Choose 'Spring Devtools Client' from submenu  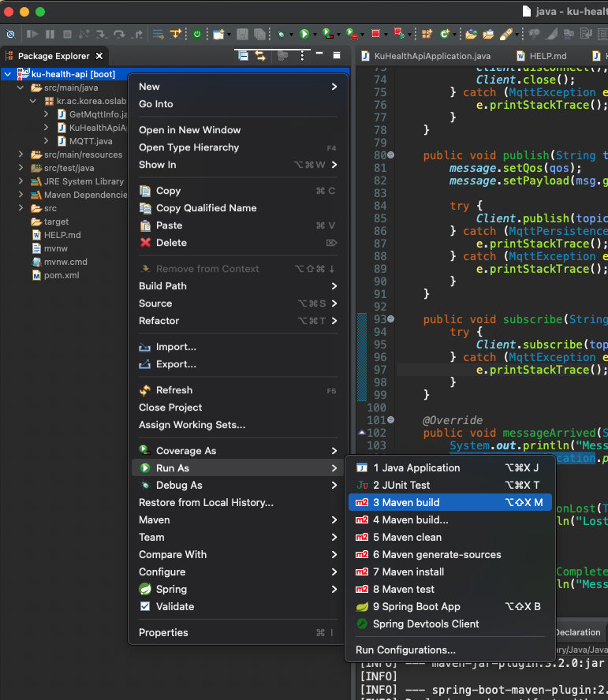point(449,624)
